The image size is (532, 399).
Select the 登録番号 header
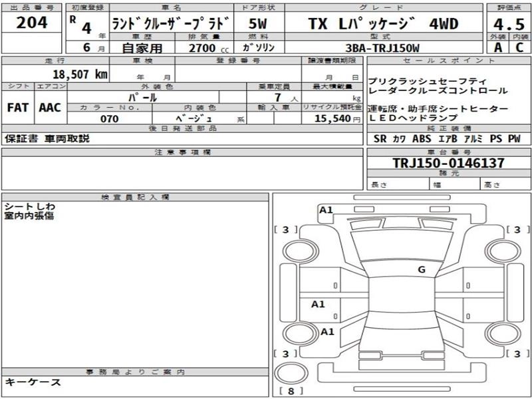pos(238,61)
